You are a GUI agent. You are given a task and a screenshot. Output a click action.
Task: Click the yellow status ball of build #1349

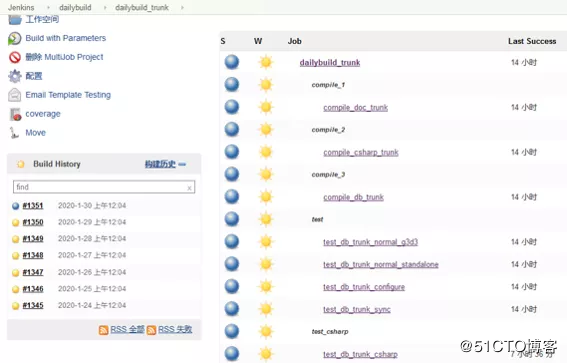[16, 239]
